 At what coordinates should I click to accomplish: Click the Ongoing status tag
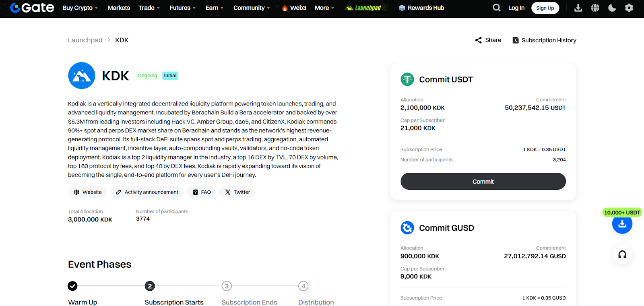(x=147, y=76)
